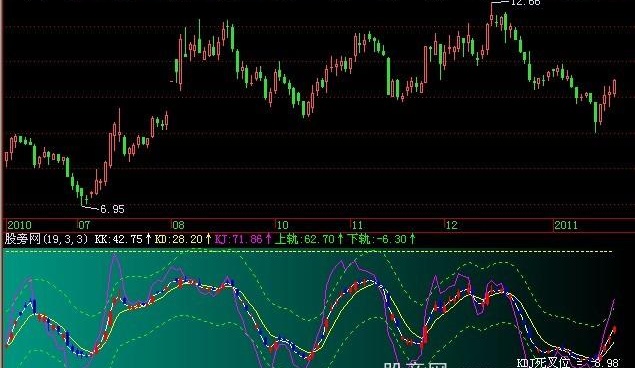Click the "08" month marker on the axis
This screenshot has width=635, height=368.
(178, 225)
